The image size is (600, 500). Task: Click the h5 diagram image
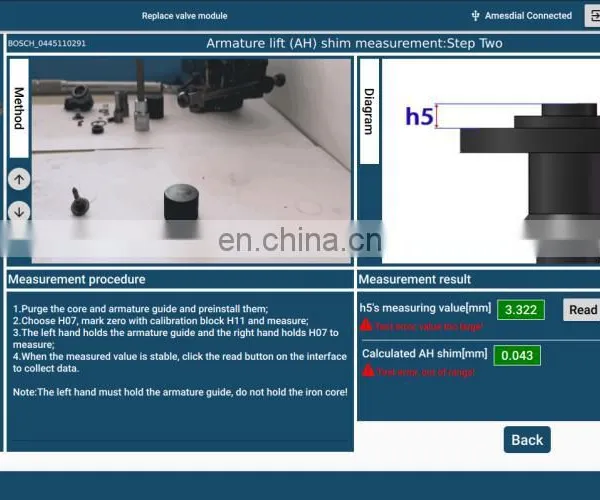click(491, 161)
